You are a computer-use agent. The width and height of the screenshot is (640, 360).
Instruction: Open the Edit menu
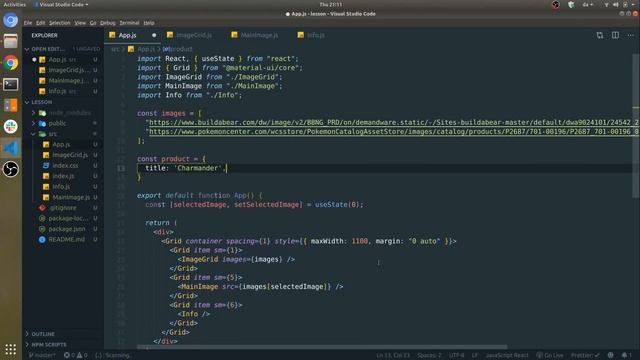pos(40,23)
